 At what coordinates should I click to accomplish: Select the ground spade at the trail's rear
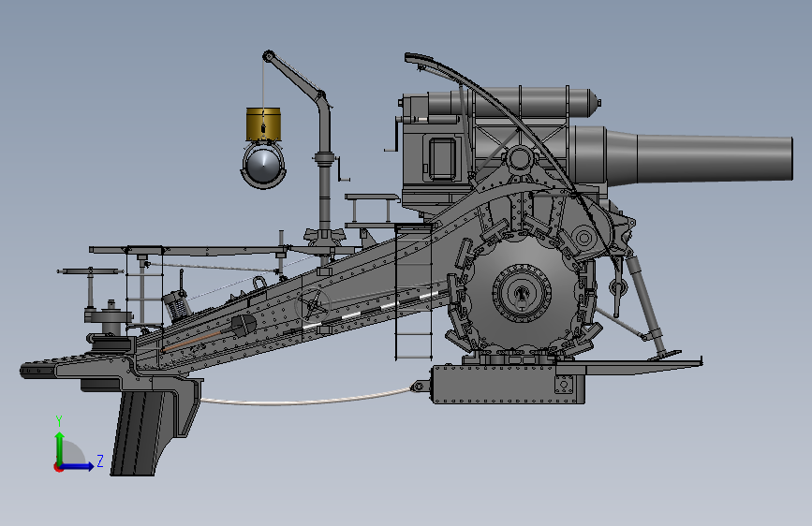[140, 432]
